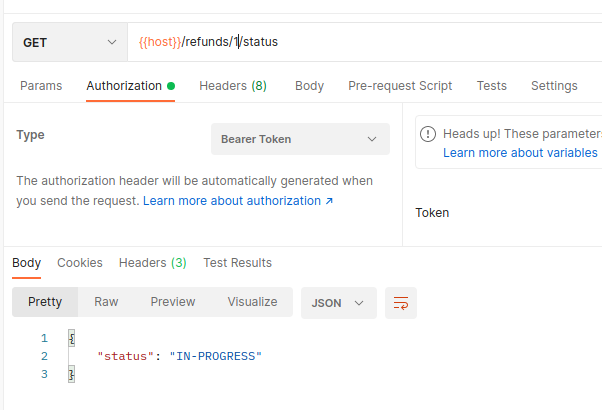Click the {{host}} variable in URL
This screenshot has height=410, width=602.
pyautogui.click(x=160, y=42)
